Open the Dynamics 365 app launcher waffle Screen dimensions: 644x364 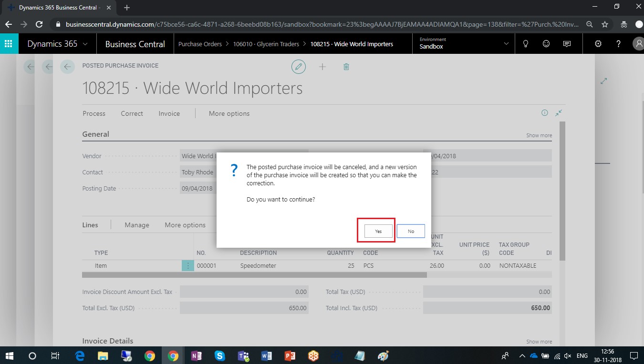[9, 44]
